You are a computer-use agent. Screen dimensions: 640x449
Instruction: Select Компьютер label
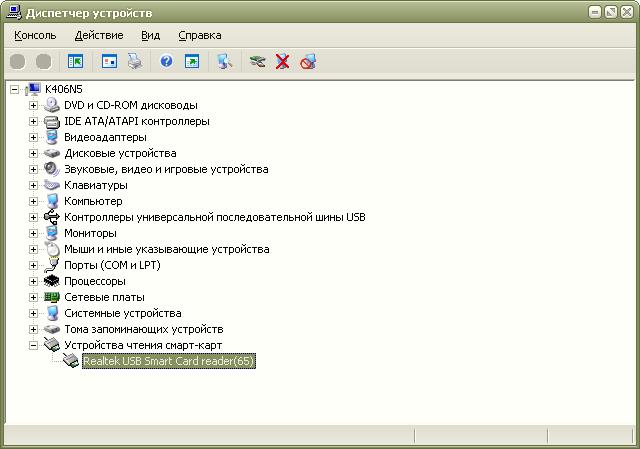[93, 201]
